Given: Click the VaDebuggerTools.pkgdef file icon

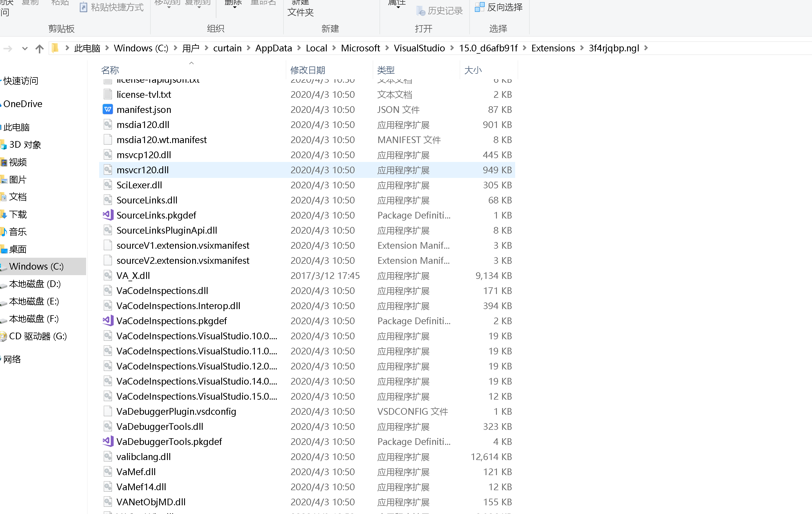Looking at the screenshot, I should pos(108,441).
